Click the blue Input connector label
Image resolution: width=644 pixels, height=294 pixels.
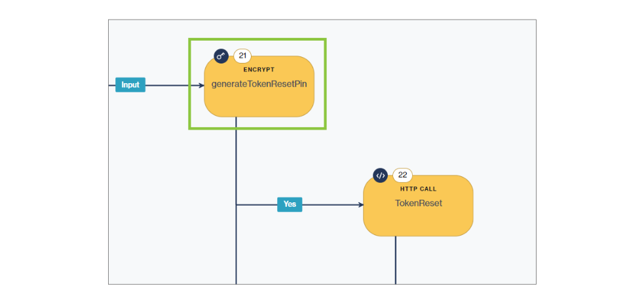pyautogui.click(x=130, y=85)
